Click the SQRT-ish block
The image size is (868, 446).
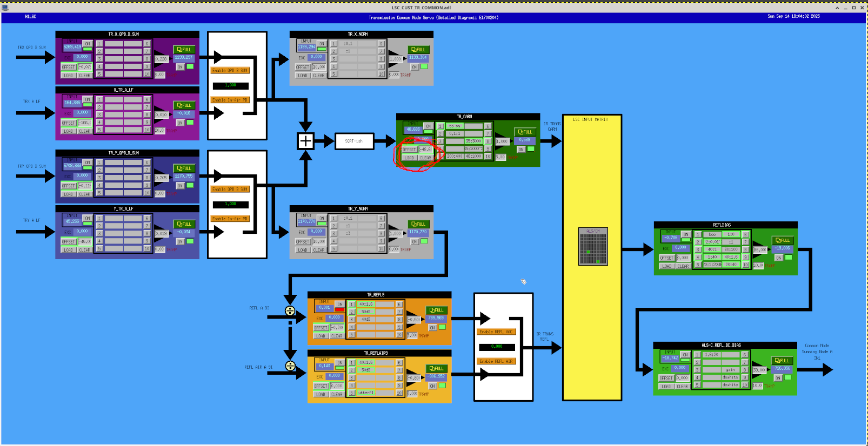(x=354, y=141)
